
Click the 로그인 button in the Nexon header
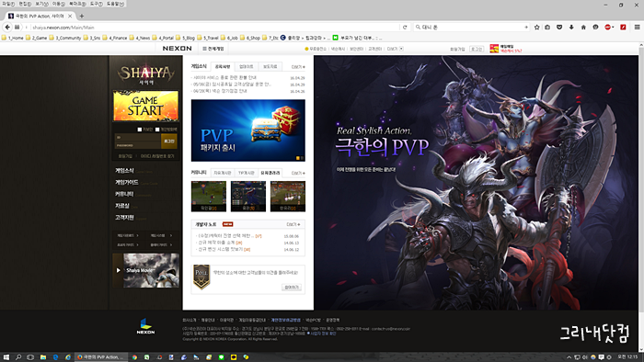coord(477,49)
